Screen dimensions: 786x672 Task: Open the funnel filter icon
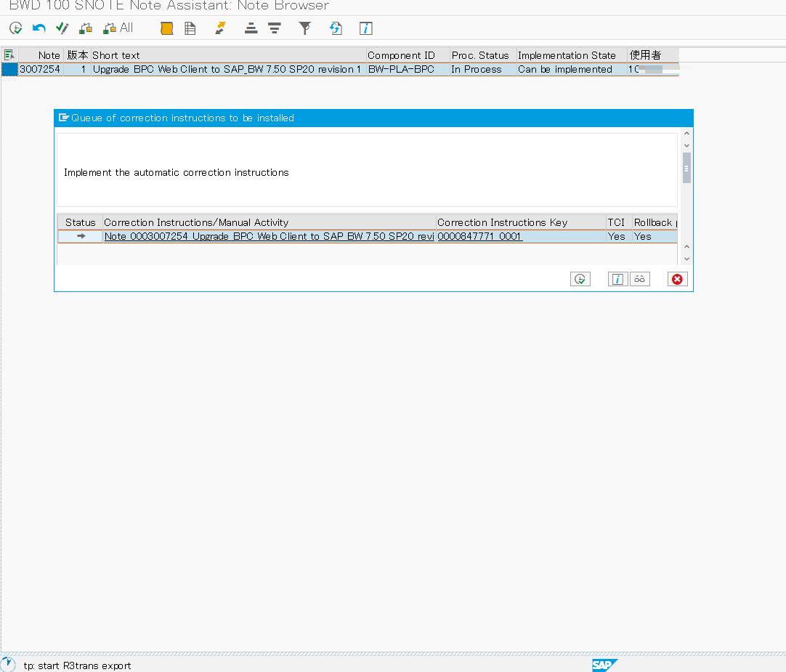click(x=305, y=28)
